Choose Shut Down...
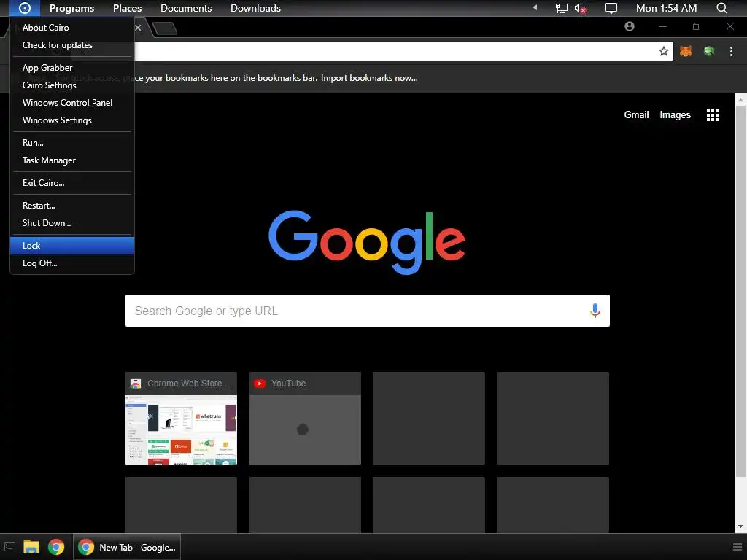Viewport: 747px width, 560px height. click(x=72, y=223)
